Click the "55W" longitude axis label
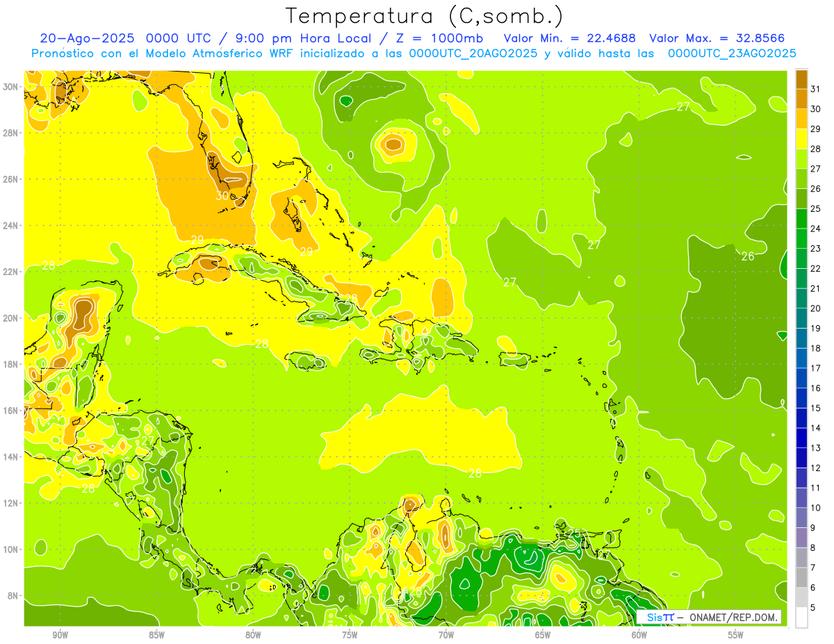The width and height of the screenshot is (834, 644). [735, 635]
